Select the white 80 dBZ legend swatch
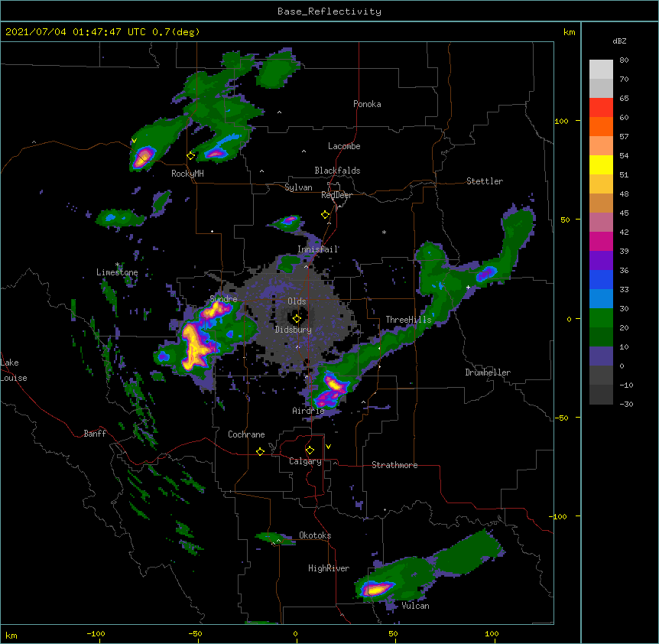 point(601,70)
